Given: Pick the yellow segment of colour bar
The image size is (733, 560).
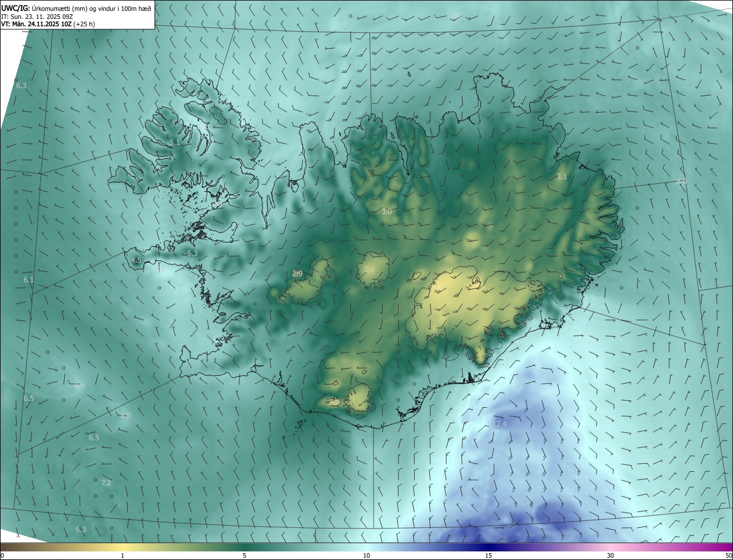Looking at the screenshot, I should tap(123, 547).
